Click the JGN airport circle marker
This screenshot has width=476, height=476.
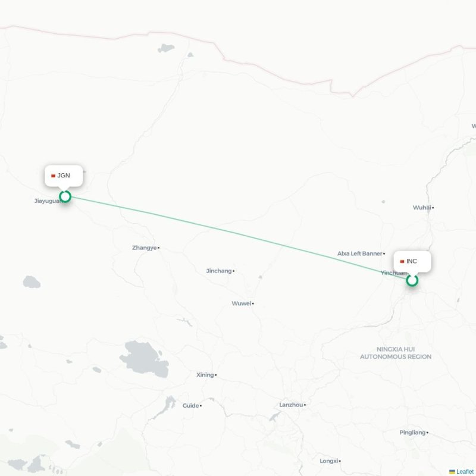pos(65,197)
